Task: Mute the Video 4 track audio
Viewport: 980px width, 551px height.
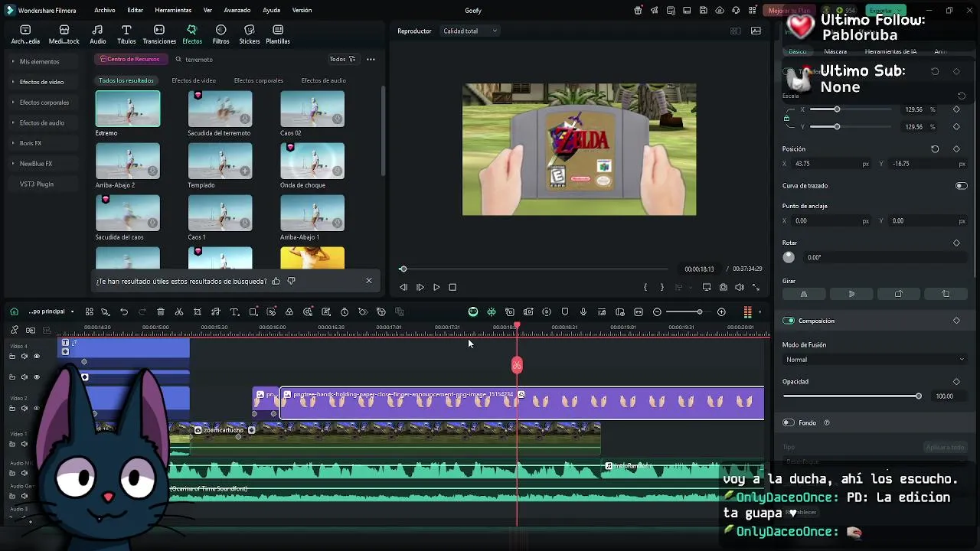Action: tap(24, 356)
